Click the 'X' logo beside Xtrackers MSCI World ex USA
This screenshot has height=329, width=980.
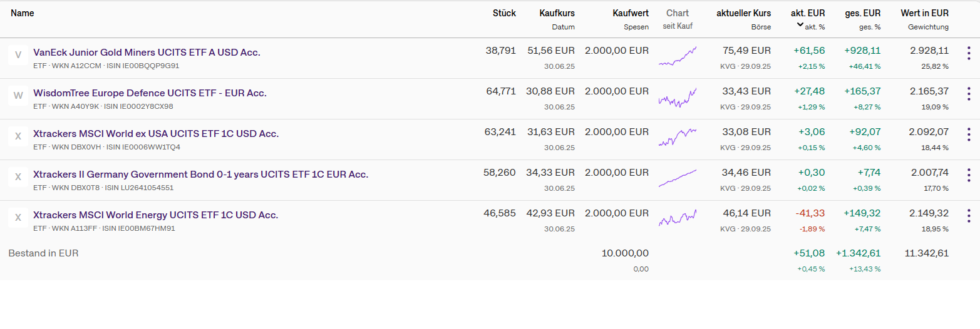tap(18, 136)
